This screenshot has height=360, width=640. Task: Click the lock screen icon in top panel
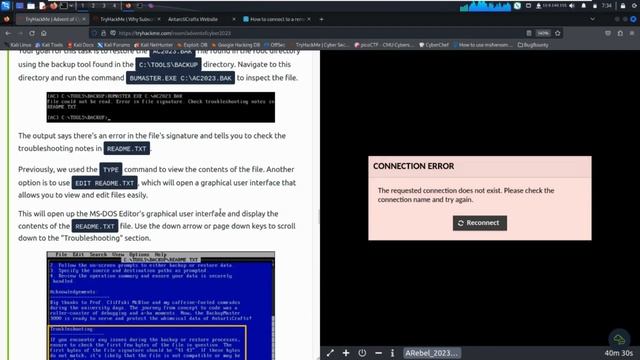623,6
